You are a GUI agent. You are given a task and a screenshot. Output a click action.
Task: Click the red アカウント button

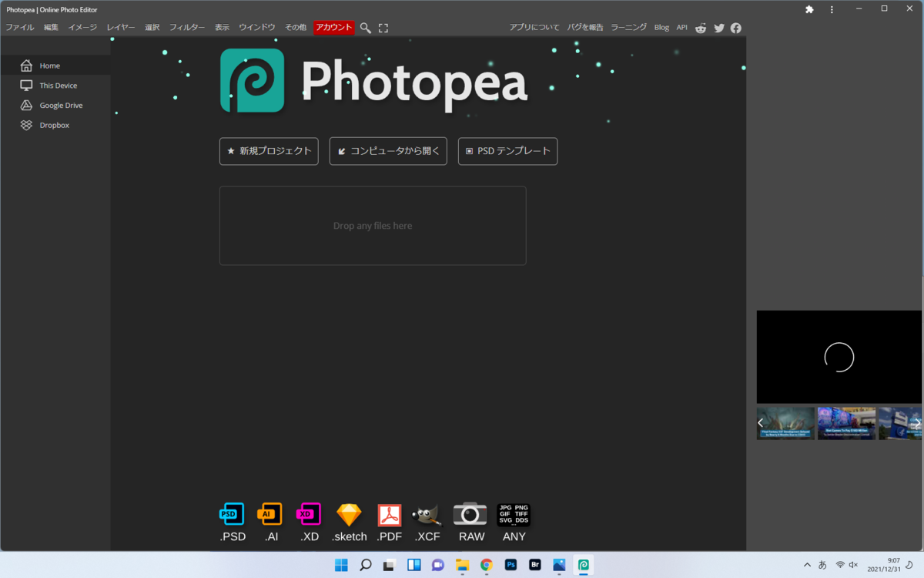pos(334,28)
